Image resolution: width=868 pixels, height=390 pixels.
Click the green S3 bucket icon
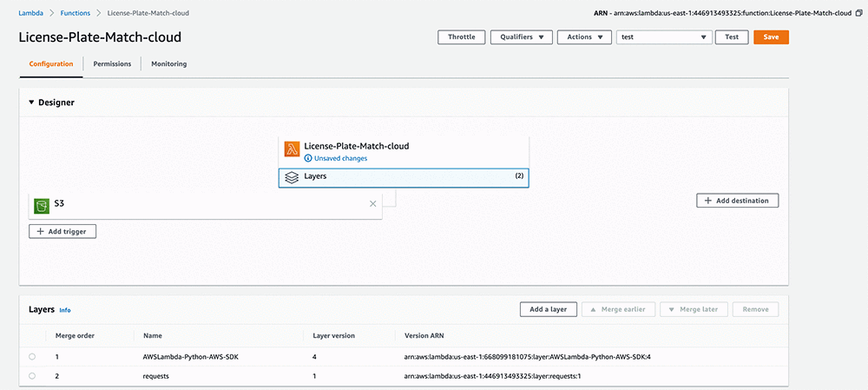point(42,206)
